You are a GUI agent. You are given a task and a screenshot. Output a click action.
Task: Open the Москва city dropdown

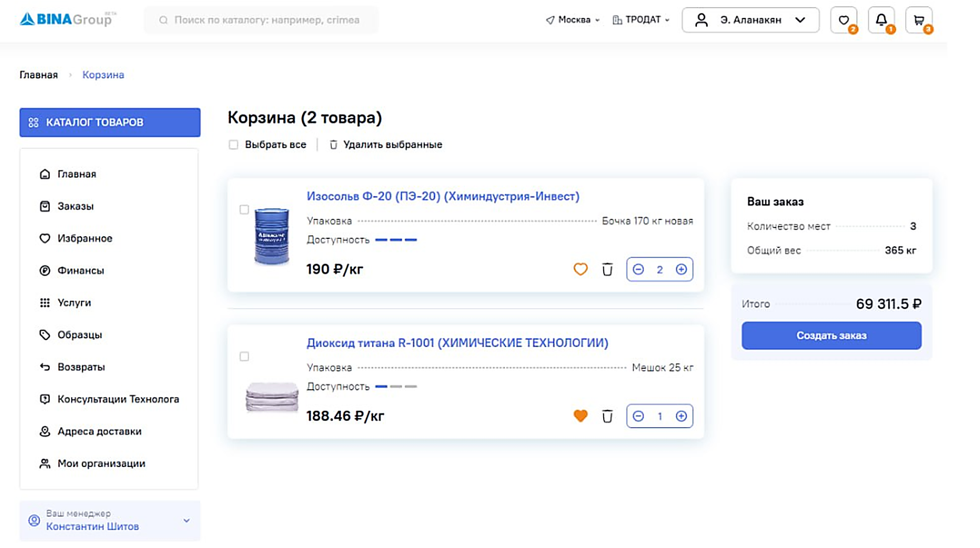[x=572, y=20]
